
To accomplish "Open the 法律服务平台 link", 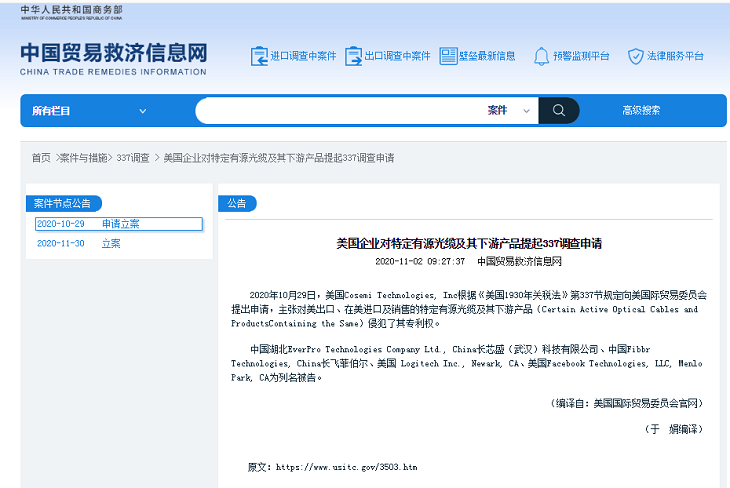I will pyautogui.click(x=675, y=56).
